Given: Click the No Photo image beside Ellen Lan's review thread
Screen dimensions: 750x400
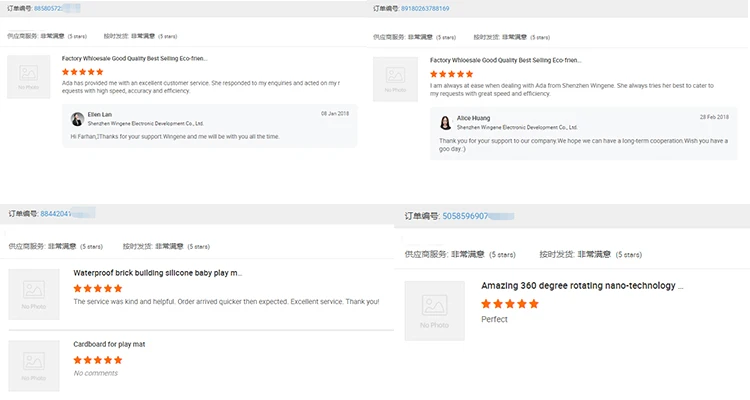Looking at the screenshot, I should coord(28,77).
